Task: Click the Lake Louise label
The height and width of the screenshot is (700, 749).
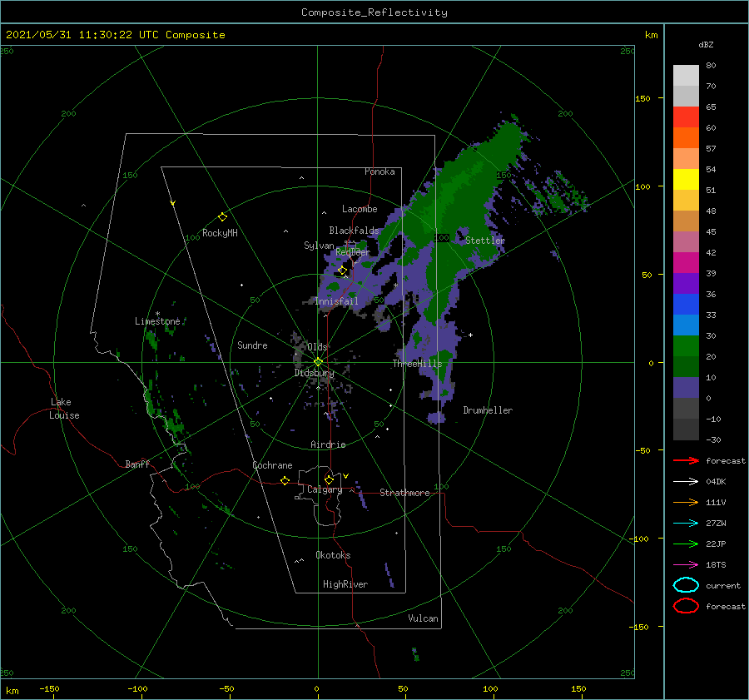Action: click(64, 409)
